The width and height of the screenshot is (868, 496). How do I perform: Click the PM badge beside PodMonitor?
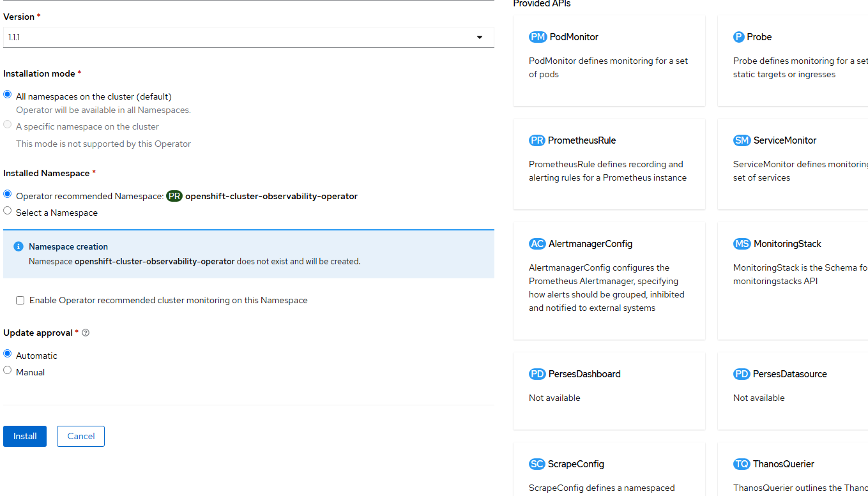point(538,37)
